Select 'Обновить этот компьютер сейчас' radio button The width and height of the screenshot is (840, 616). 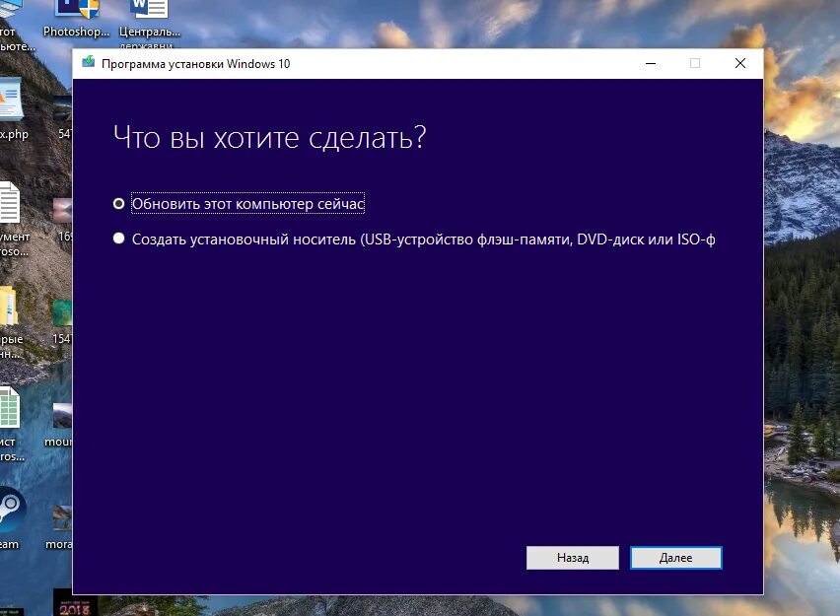coord(118,204)
